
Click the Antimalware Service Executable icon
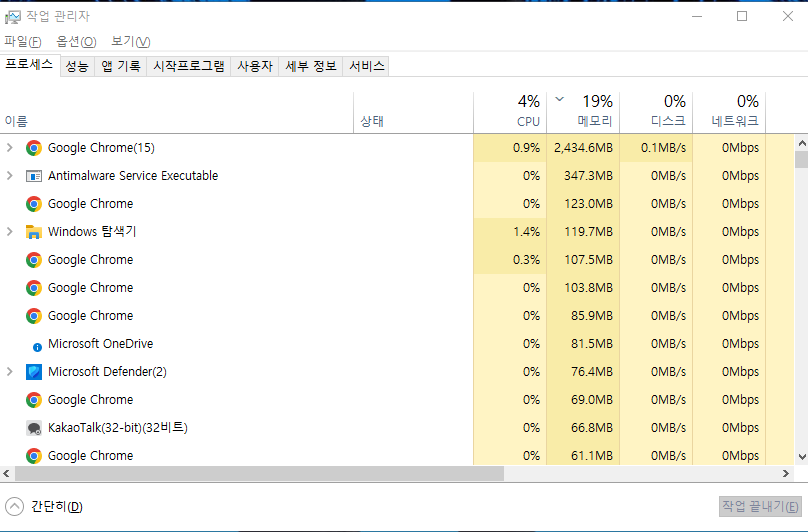pyautogui.click(x=34, y=176)
